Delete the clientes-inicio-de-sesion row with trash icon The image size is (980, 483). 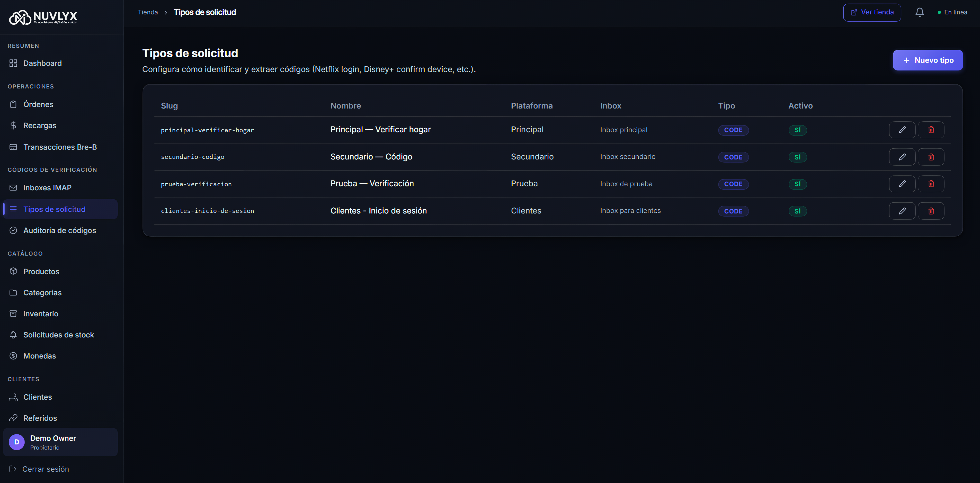931,211
